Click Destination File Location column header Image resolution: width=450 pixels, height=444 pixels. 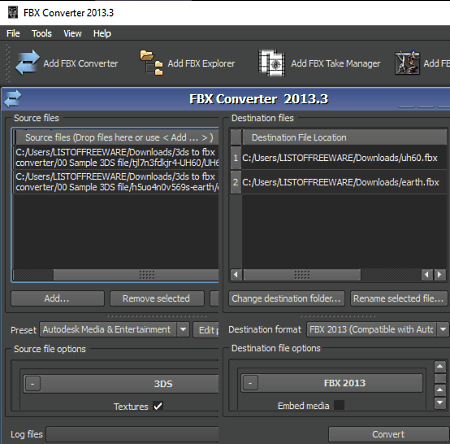[x=345, y=137]
